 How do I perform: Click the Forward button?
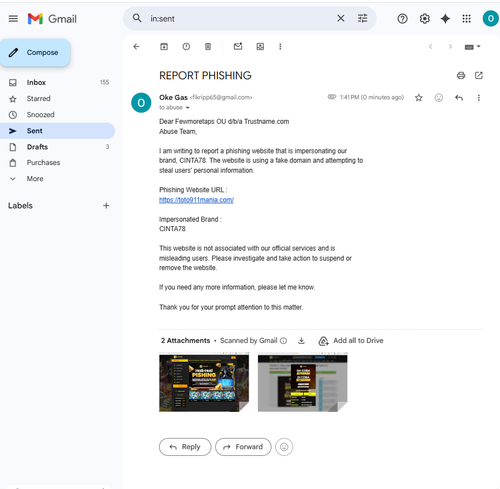[x=243, y=447]
